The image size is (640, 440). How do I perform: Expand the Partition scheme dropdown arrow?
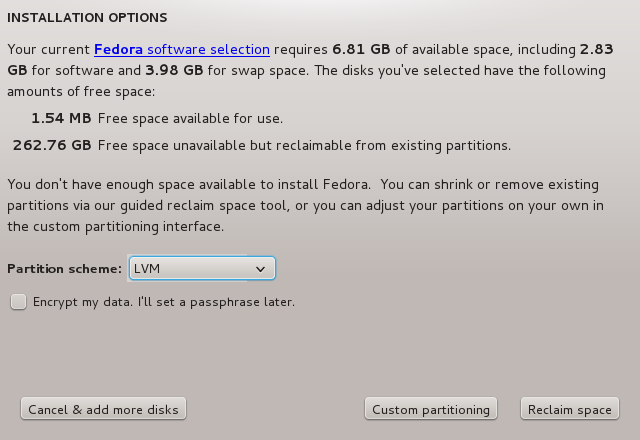pyautogui.click(x=260, y=269)
